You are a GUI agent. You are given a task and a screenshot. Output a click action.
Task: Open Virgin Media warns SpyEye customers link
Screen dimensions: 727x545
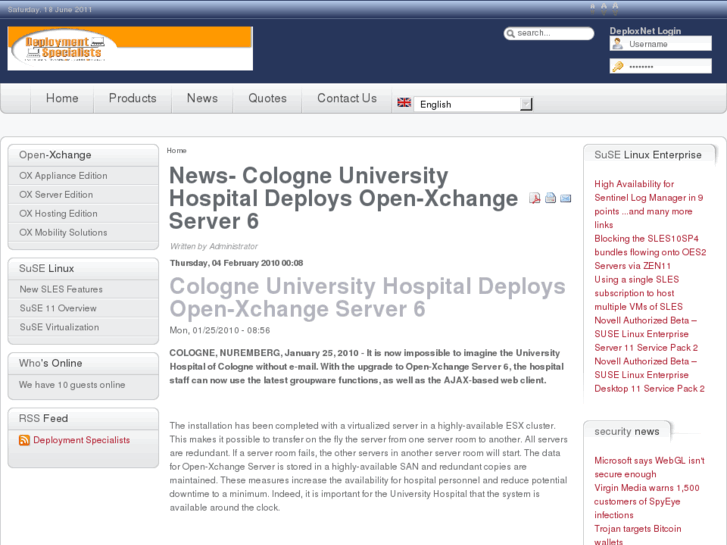[x=647, y=501]
